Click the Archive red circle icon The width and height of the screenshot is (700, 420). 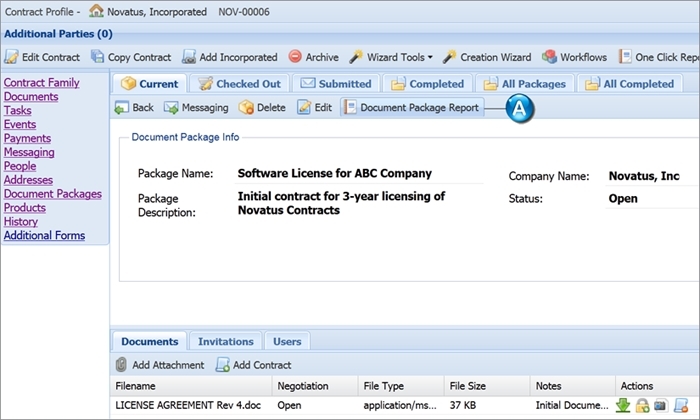click(295, 56)
